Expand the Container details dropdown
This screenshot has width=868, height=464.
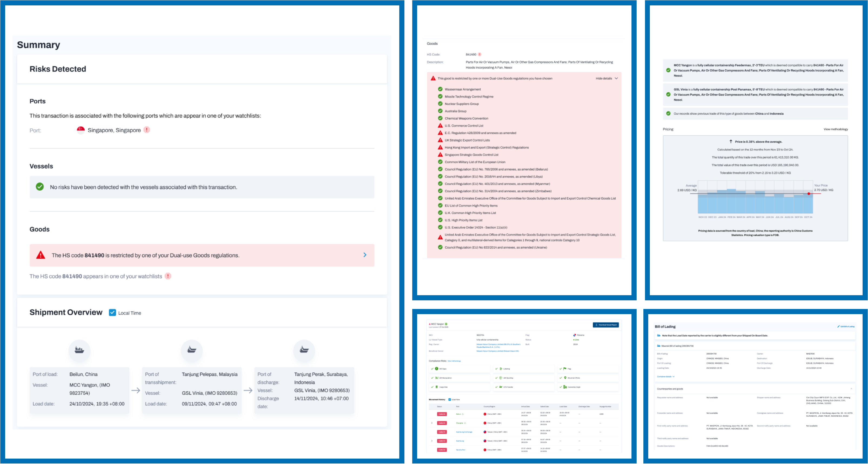point(666,376)
